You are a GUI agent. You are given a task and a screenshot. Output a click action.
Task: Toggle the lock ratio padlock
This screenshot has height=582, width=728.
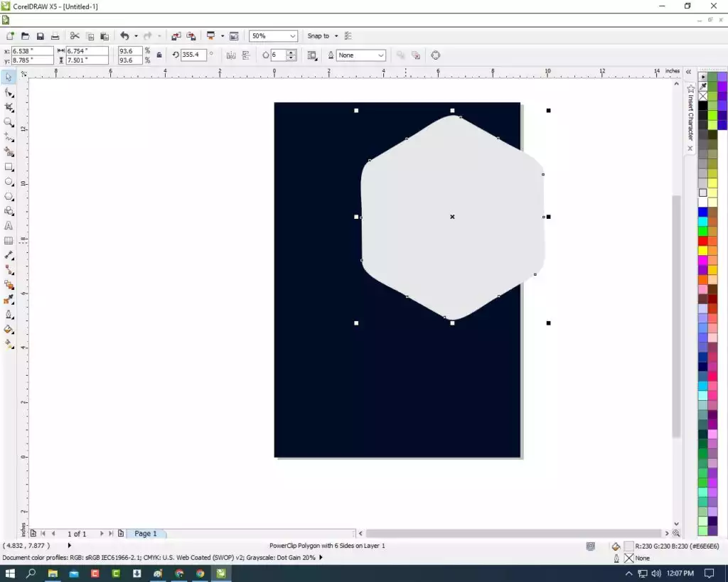coord(159,55)
